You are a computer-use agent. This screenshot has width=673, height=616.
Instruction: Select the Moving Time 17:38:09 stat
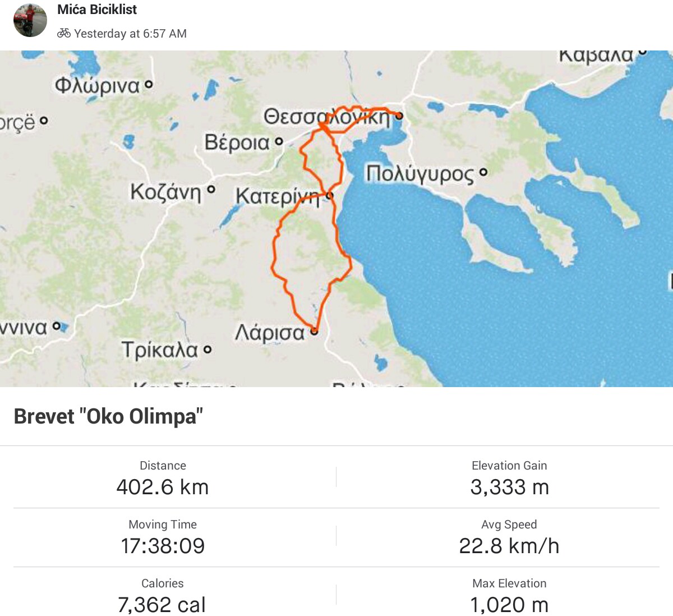click(163, 537)
